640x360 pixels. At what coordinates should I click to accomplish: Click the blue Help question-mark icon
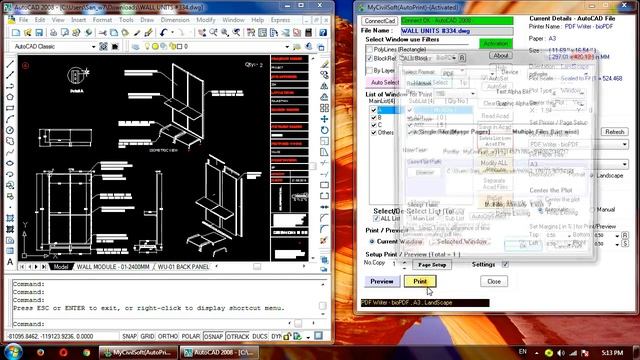(323, 33)
